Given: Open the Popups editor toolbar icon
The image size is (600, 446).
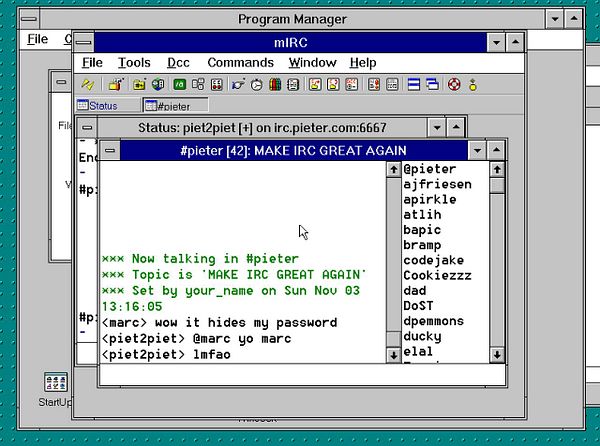Looking at the screenshot, I should [198, 85].
